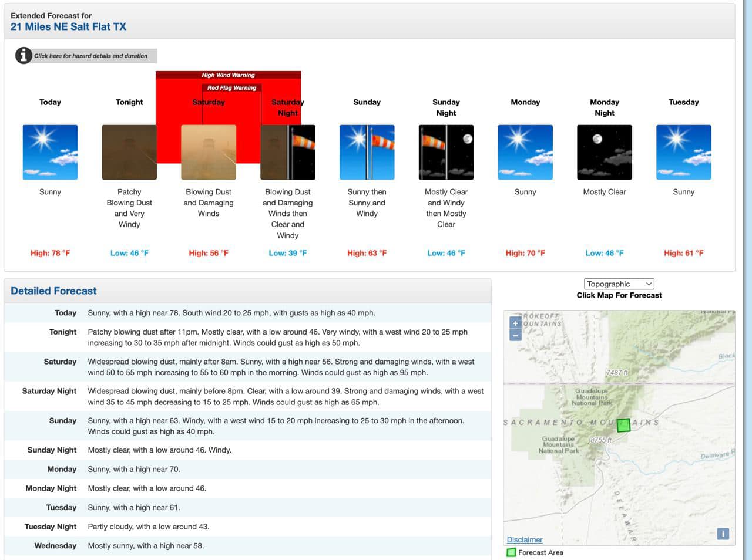752x560 pixels.
Task: Click 'High: 78 °F' under Today
Action: coord(50,253)
